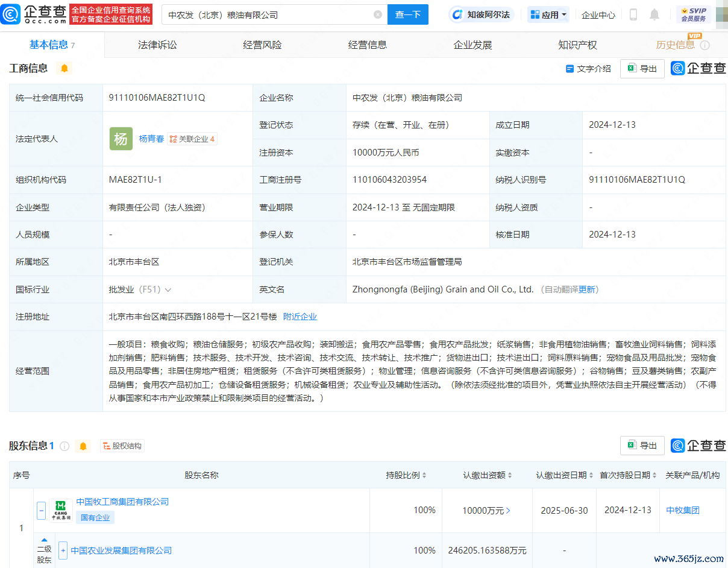Viewport: 728px width, 568px height.
Task: Export 工商信息 to Excel
Action: 642,69
